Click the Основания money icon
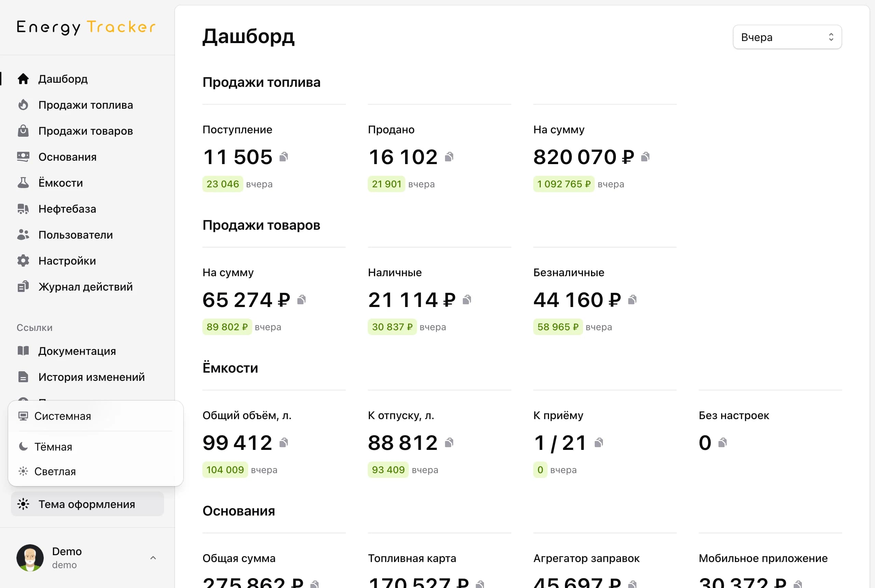The width and height of the screenshot is (875, 588). [23, 157]
